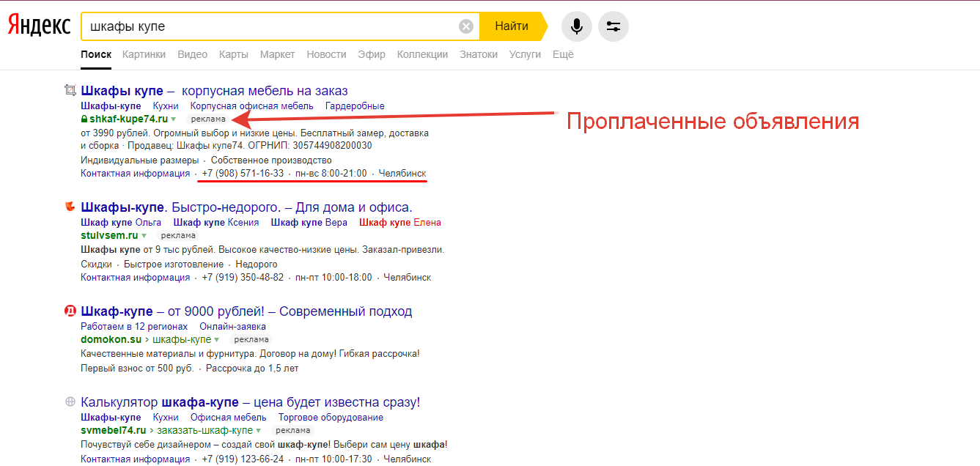
Task: Switch to the Коллекции tab
Action: [422, 54]
